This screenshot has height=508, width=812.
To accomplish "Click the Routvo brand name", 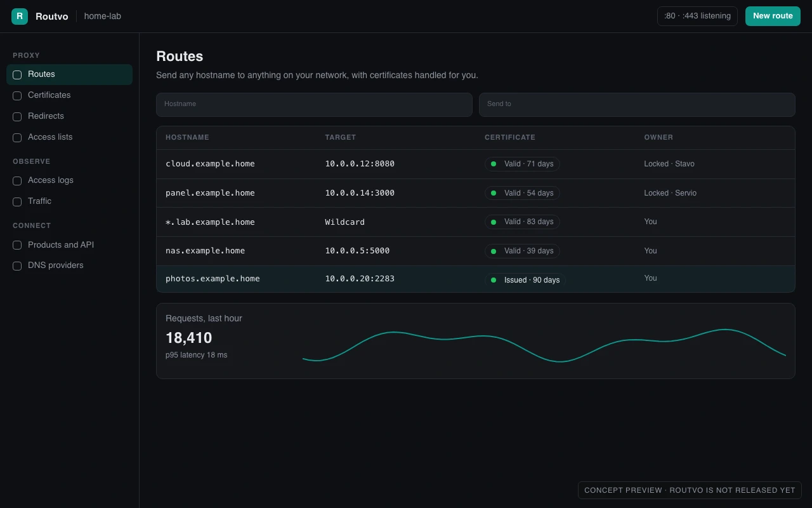I will (52, 17).
